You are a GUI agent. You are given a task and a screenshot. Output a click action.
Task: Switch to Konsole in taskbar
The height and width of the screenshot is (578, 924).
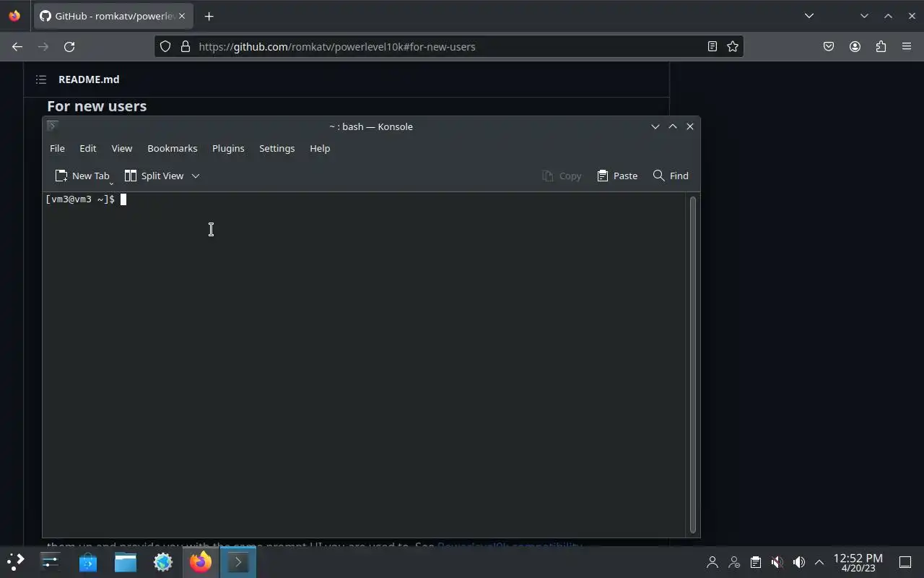(238, 561)
